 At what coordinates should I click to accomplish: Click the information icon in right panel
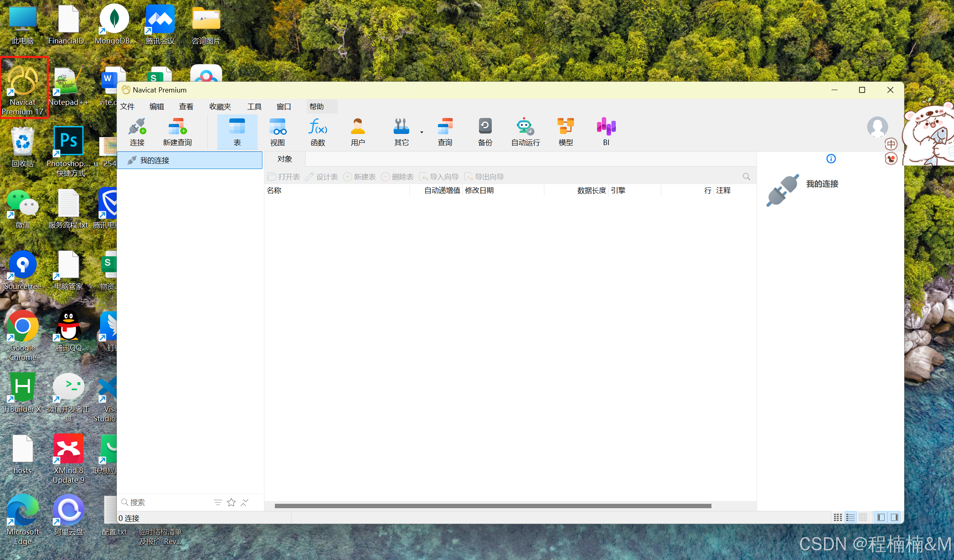click(831, 159)
